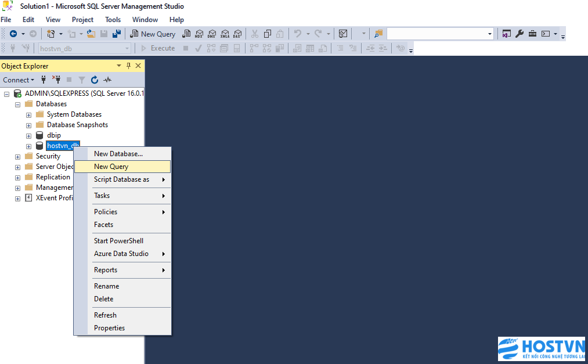Click the Execute button
Image resolution: width=588 pixels, height=364 pixels.
pos(157,48)
